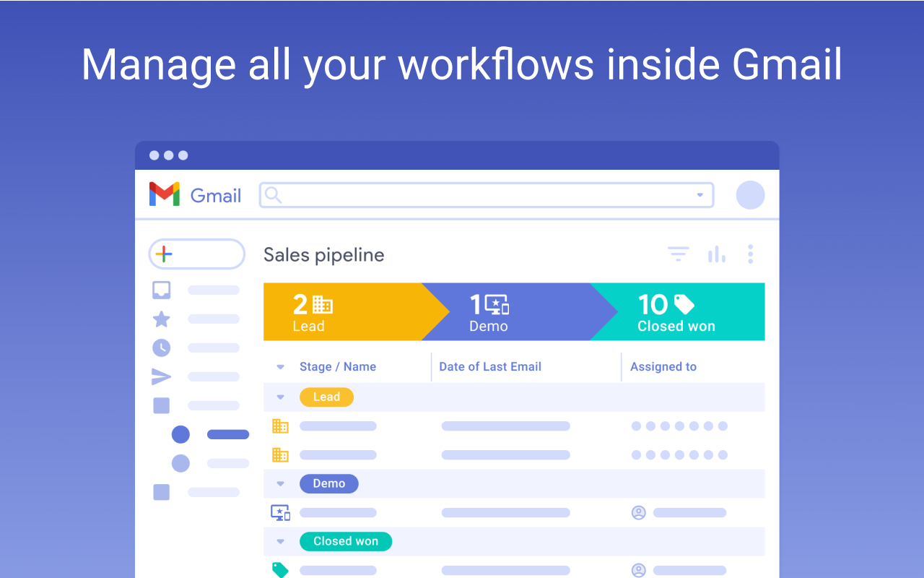Open the three-dot more options menu
This screenshot has height=578, width=924.
(x=751, y=254)
